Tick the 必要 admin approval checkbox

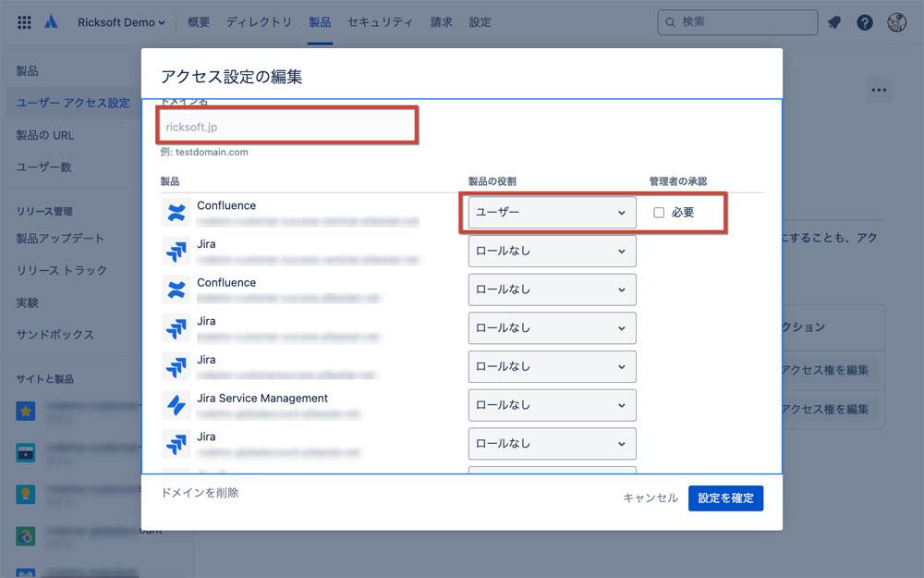(x=659, y=213)
